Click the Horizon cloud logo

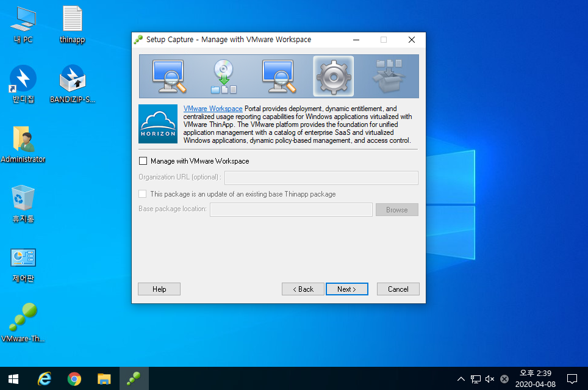pyautogui.click(x=158, y=124)
